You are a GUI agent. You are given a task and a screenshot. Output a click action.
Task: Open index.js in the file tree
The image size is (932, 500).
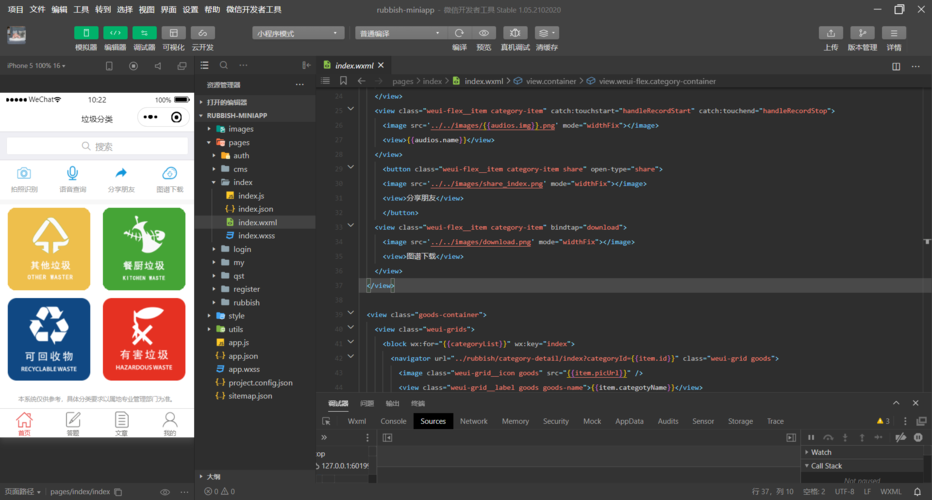click(x=250, y=196)
